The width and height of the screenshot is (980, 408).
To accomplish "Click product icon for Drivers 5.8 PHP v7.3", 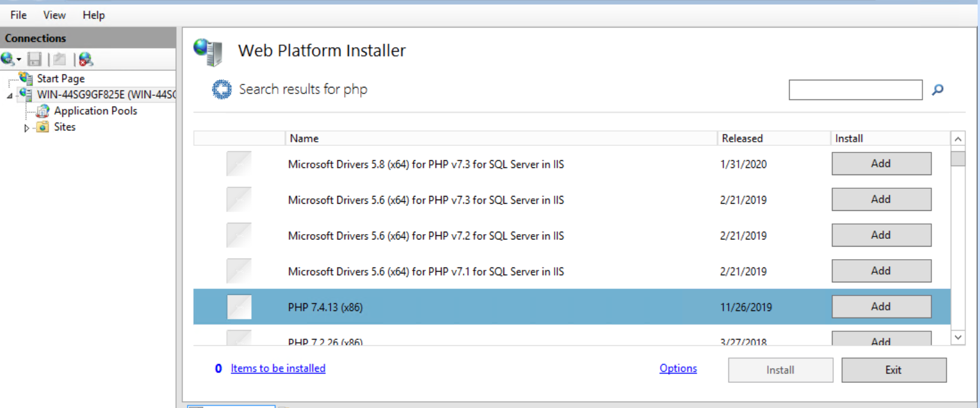I will coord(239,164).
